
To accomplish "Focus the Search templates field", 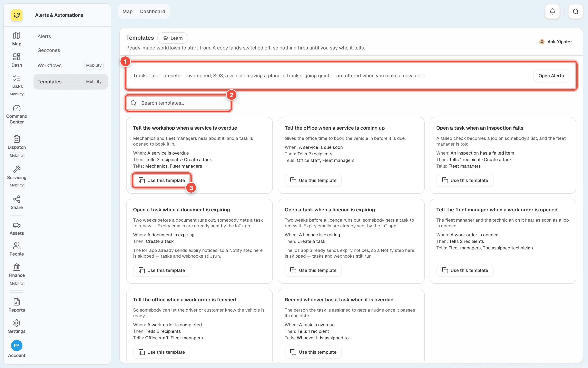I will click(179, 103).
